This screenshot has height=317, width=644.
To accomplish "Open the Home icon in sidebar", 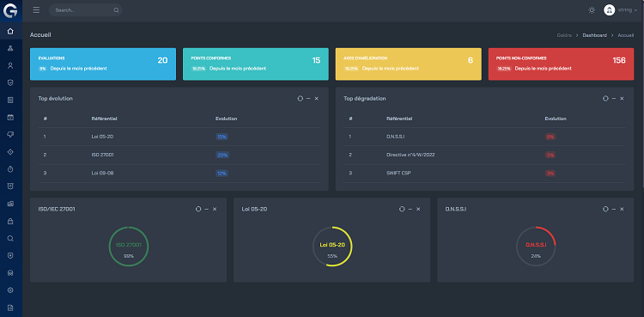I will tap(10, 31).
